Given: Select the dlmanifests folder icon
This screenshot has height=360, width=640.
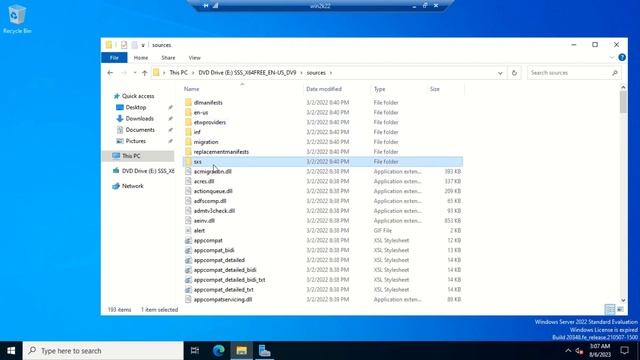Looking at the screenshot, I should [x=188, y=102].
